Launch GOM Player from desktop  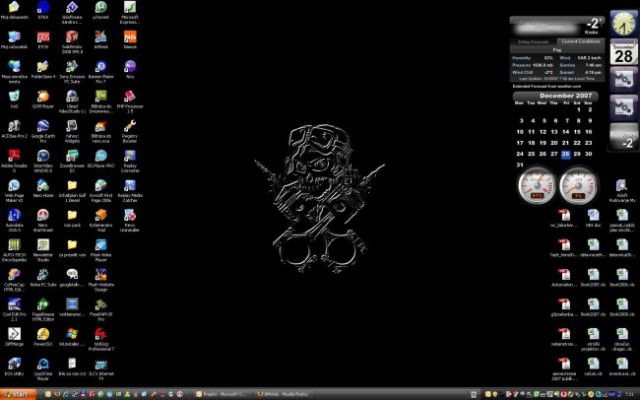click(43, 99)
